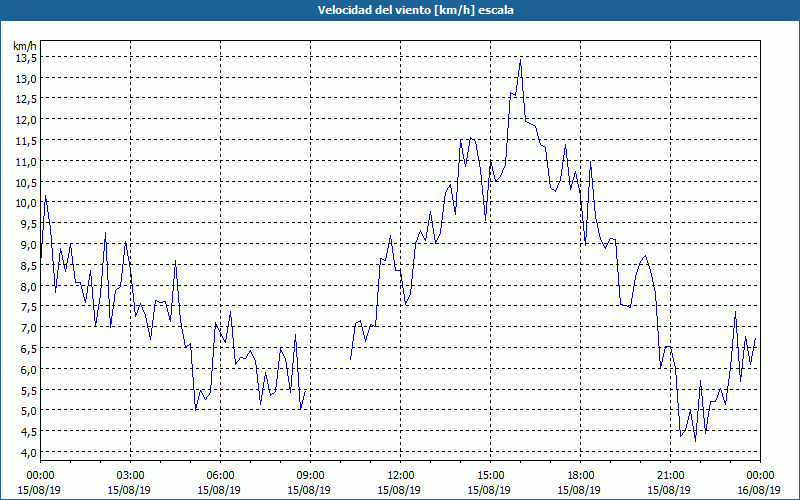
Task: Click the '9,0' y-axis value
Action: point(29,245)
